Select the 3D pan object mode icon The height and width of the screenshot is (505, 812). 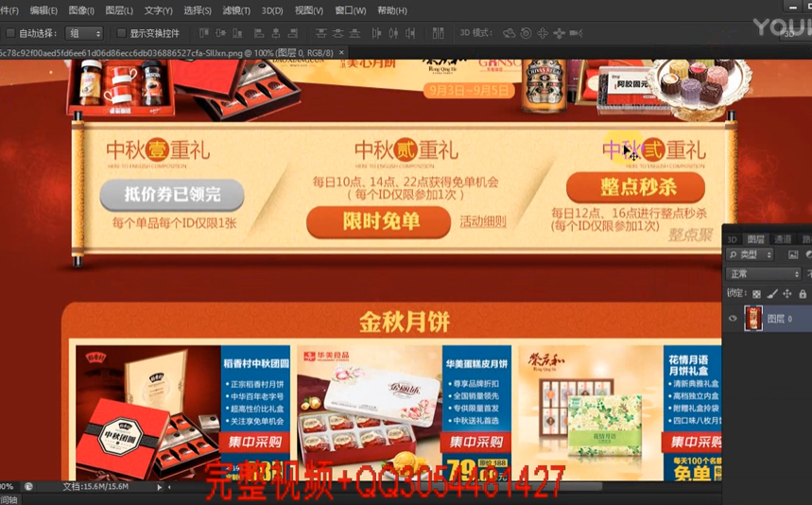(x=543, y=33)
